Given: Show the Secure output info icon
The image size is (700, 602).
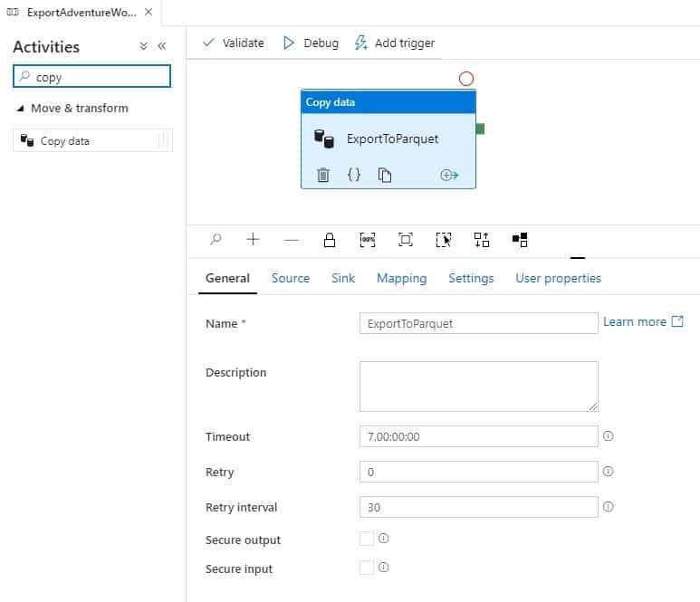Looking at the screenshot, I should [x=383, y=539].
